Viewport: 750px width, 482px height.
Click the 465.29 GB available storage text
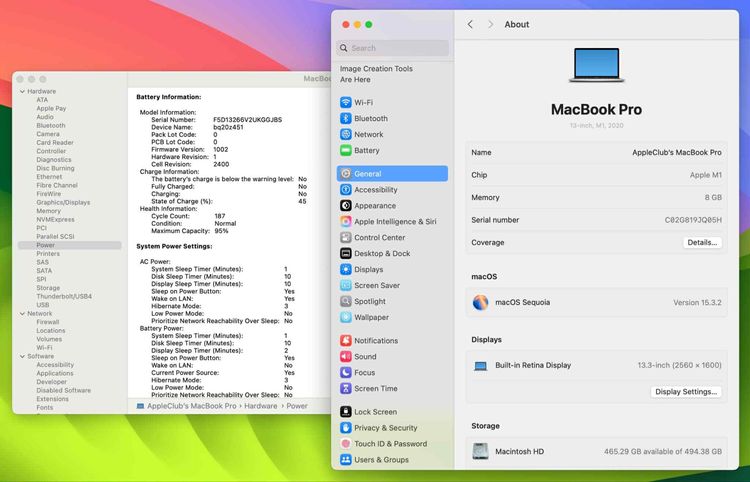tap(662, 451)
